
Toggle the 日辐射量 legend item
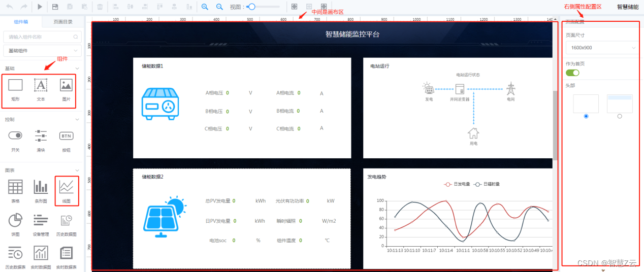click(x=487, y=184)
